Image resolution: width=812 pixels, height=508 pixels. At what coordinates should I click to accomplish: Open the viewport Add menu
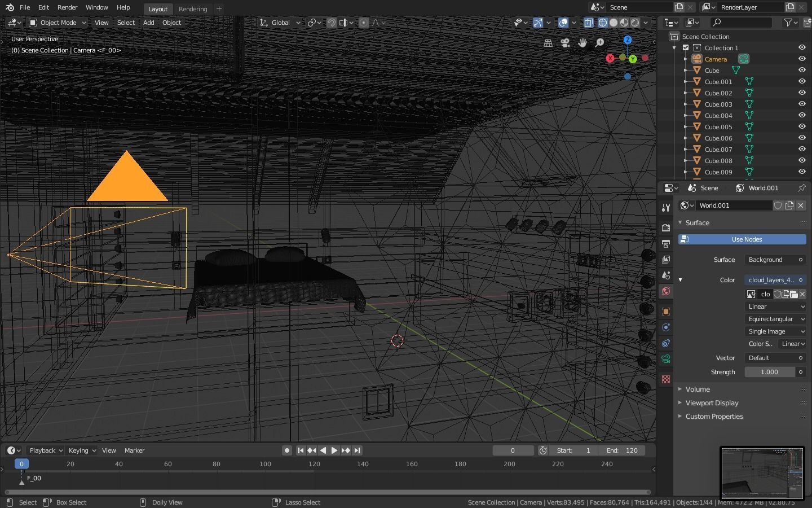[x=148, y=23]
